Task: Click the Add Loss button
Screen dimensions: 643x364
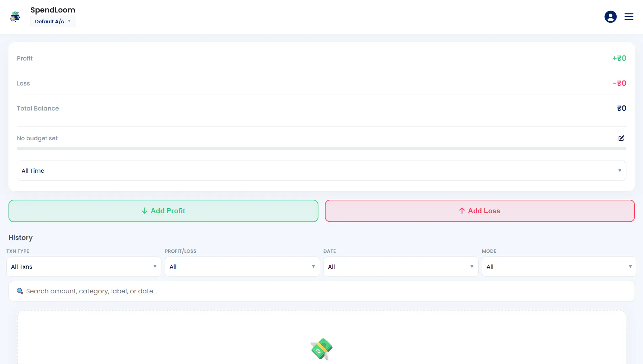Action: click(x=480, y=211)
